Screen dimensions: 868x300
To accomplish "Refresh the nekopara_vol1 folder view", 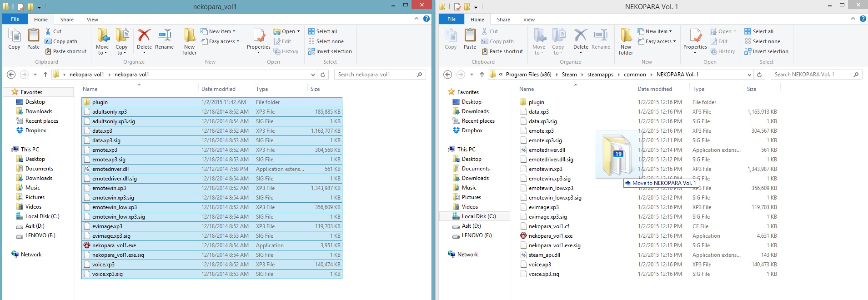I will pyautogui.click(x=323, y=75).
